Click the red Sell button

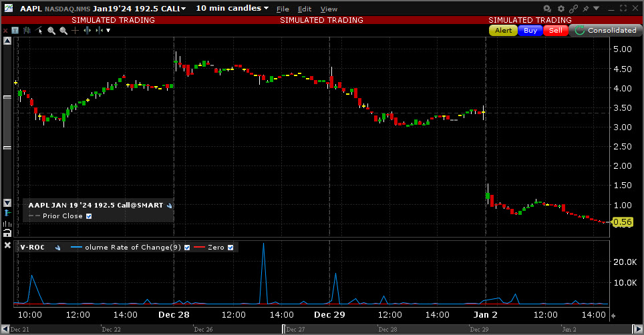click(x=556, y=30)
